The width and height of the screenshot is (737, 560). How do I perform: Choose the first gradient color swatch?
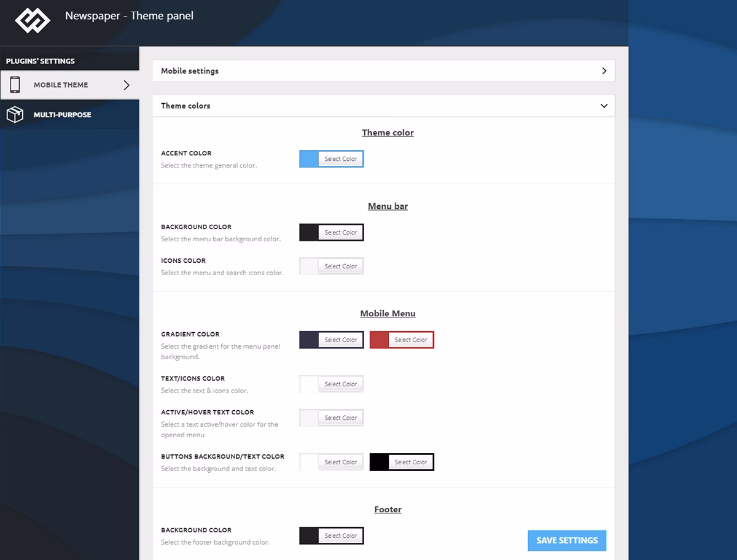pos(309,340)
